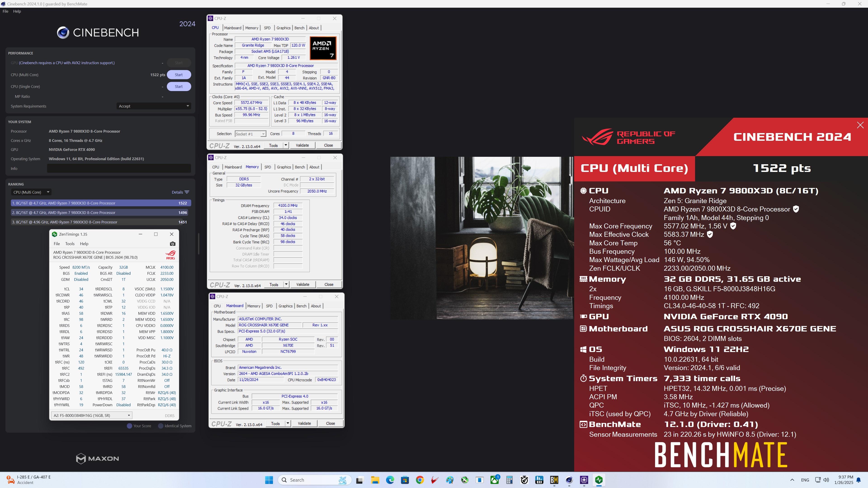
Task: Open the red wing icon app in taskbar
Action: pos(435,480)
